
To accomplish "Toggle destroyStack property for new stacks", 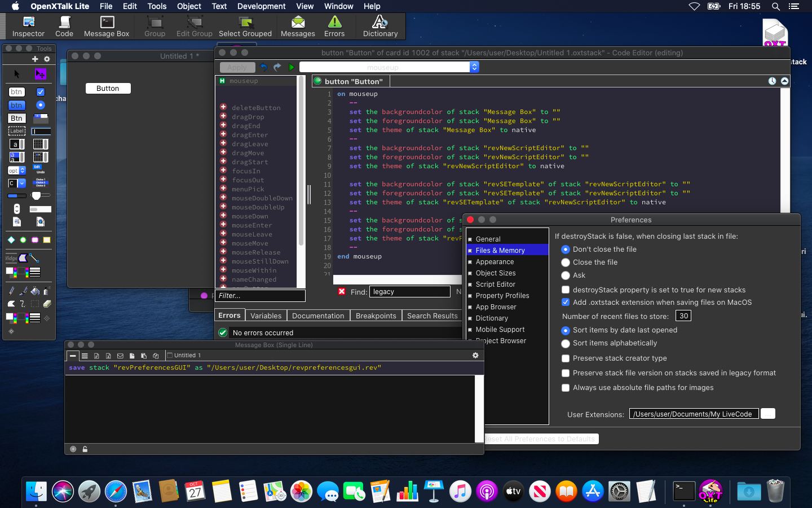I will pos(566,290).
